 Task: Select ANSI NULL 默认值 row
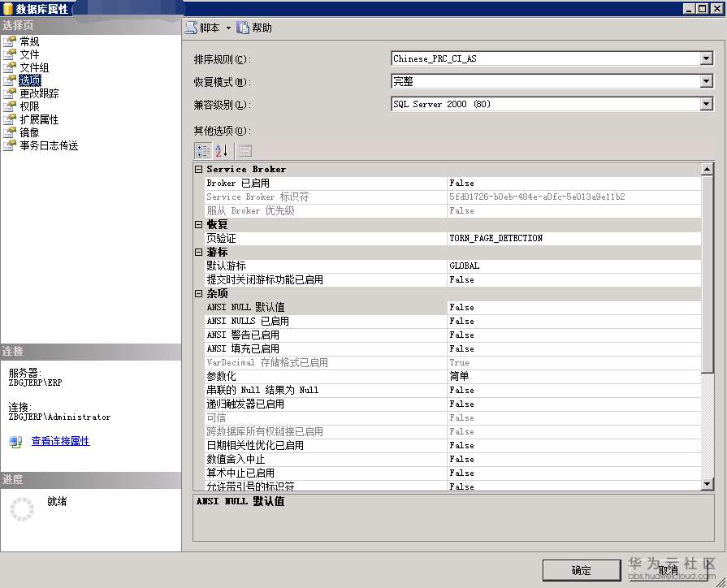pyautogui.click(x=452, y=308)
